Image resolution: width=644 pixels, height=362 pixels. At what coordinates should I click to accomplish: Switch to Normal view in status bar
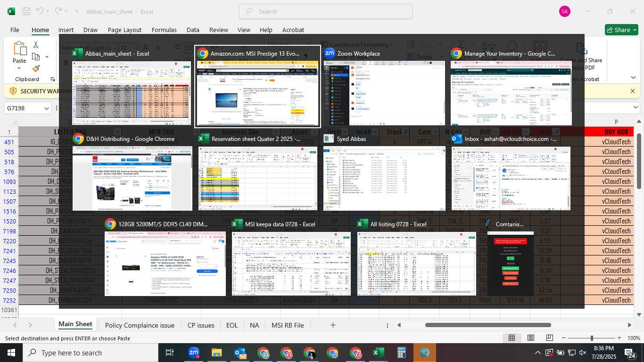512,338
